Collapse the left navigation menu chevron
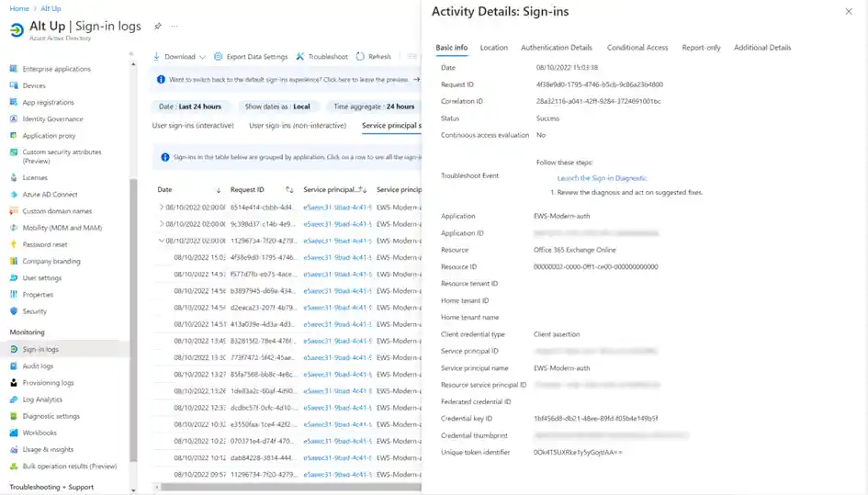The height and width of the screenshot is (495, 868). click(131, 53)
